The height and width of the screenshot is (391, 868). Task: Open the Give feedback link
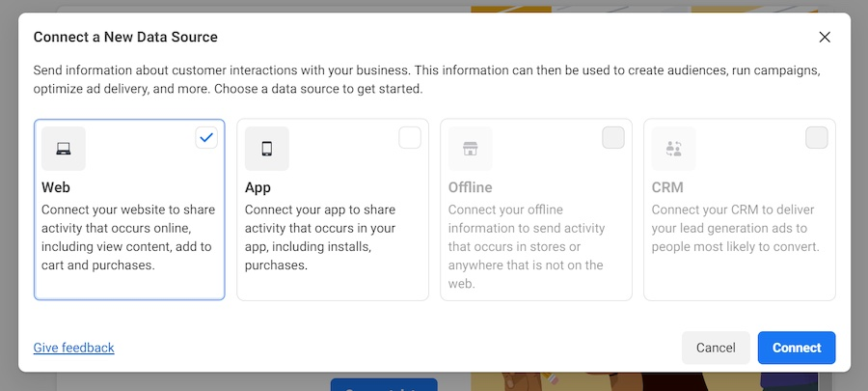[x=73, y=348]
